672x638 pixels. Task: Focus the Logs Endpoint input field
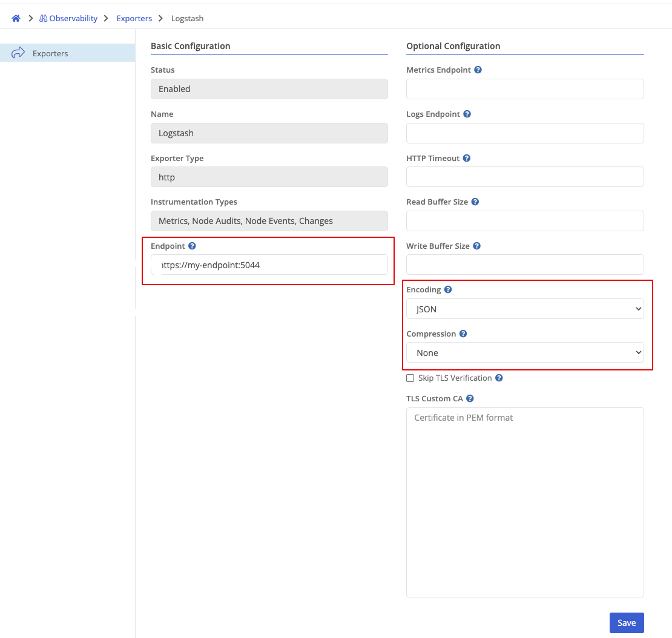click(525, 133)
